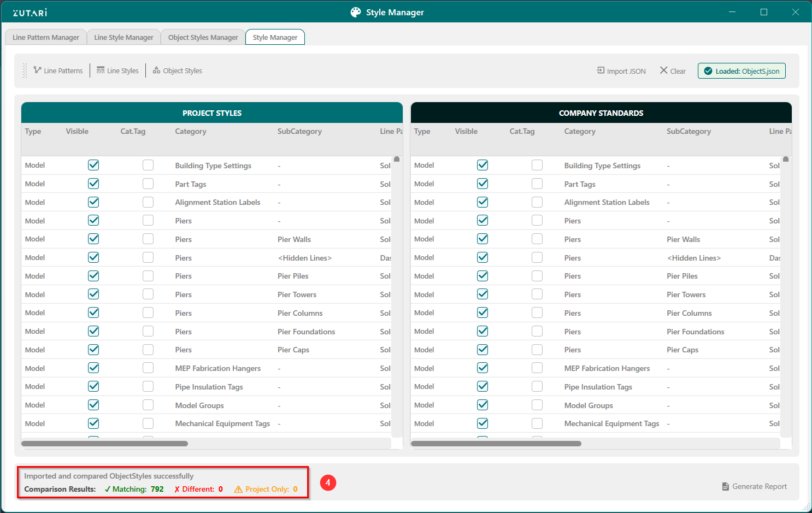Uncheck Visible for Building Type Settings in Project Styles
Image resolution: width=812 pixels, height=513 pixels.
pos(93,165)
